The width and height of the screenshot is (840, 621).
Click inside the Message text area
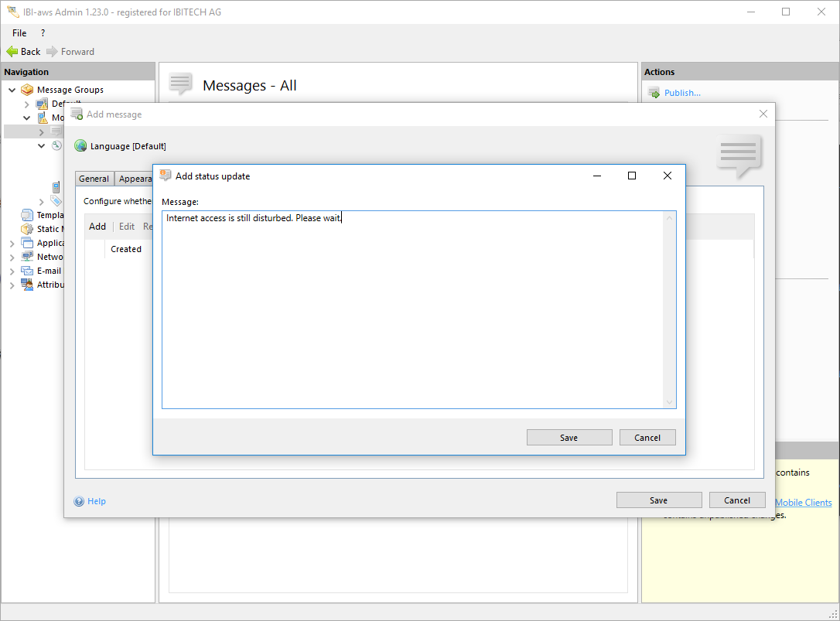414,309
